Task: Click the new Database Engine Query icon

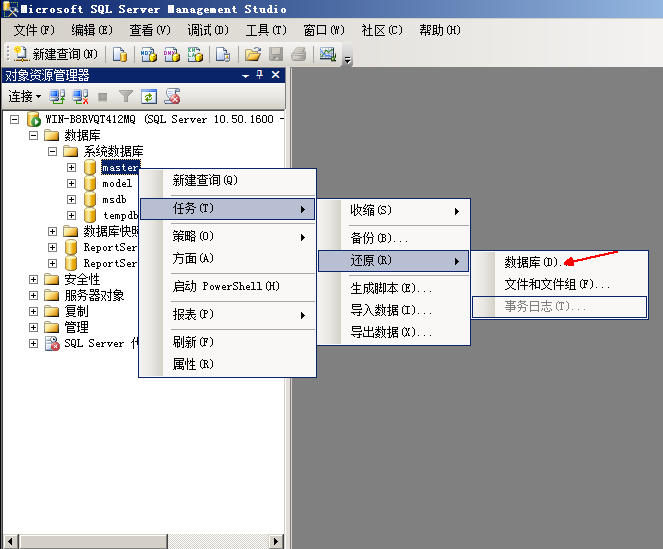Action: click(x=120, y=54)
